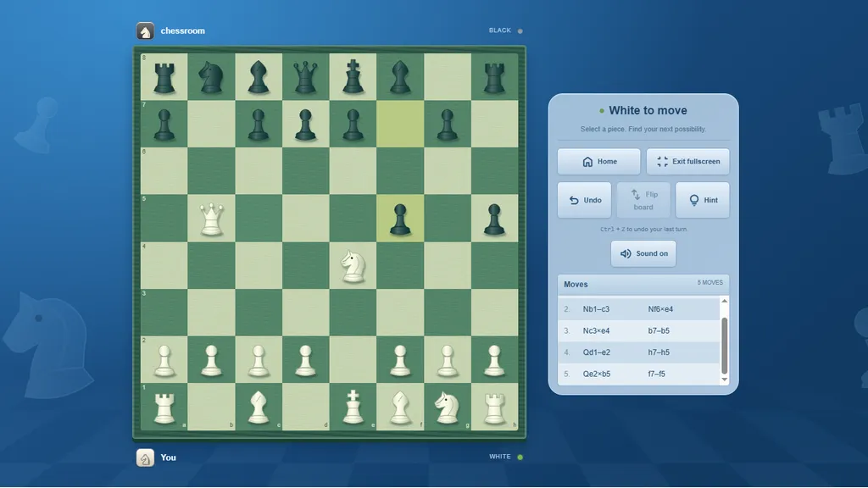Click move Nf6×e4 in the move list
Image resolution: width=868 pixels, height=488 pixels.
tap(660, 309)
